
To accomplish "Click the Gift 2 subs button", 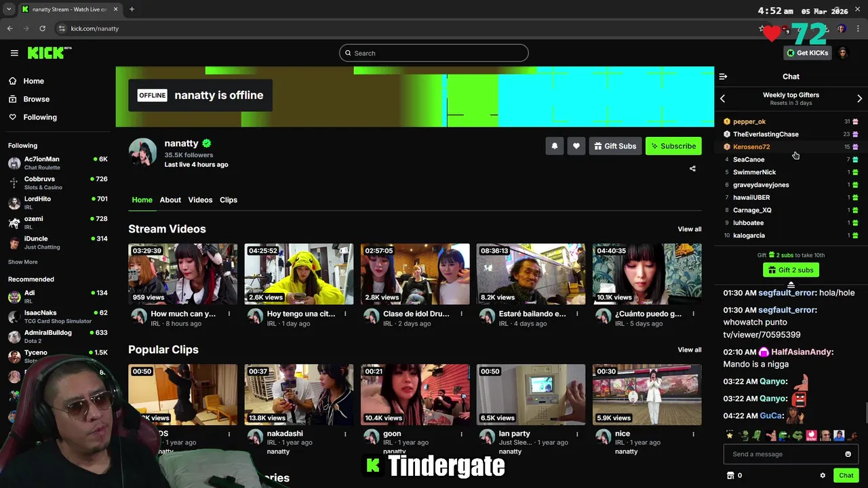I will click(x=791, y=270).
